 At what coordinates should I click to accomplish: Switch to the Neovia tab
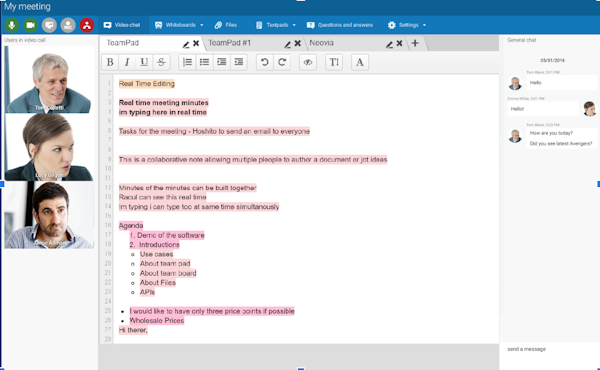(321, 43)
